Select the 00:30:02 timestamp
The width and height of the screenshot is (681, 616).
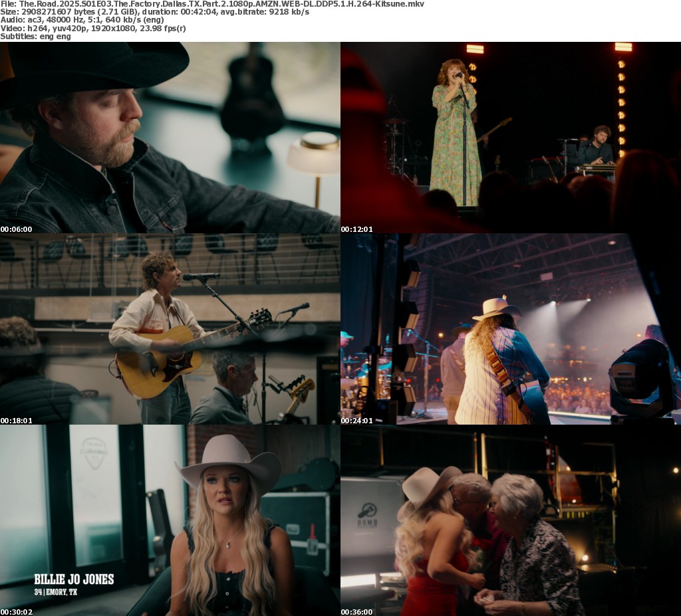click(16, 612)
